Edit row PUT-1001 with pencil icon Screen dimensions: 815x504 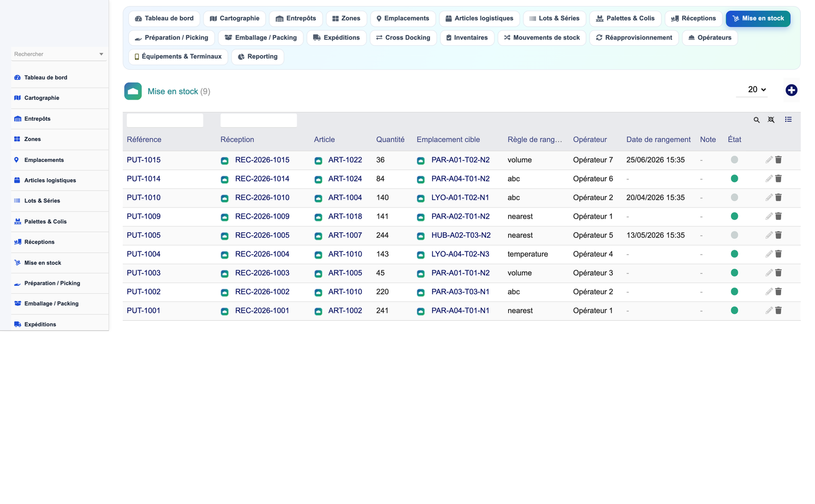(x=769, y=311)
